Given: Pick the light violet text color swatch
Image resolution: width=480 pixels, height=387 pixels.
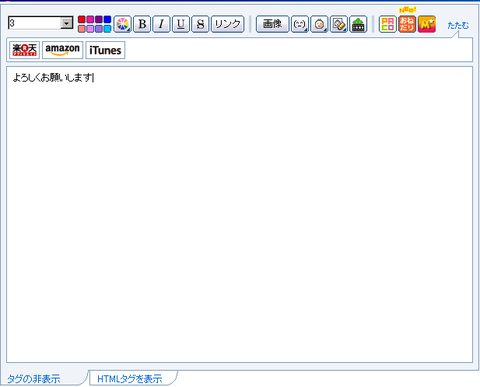Looking at the screenshot, I should point(90,29).
